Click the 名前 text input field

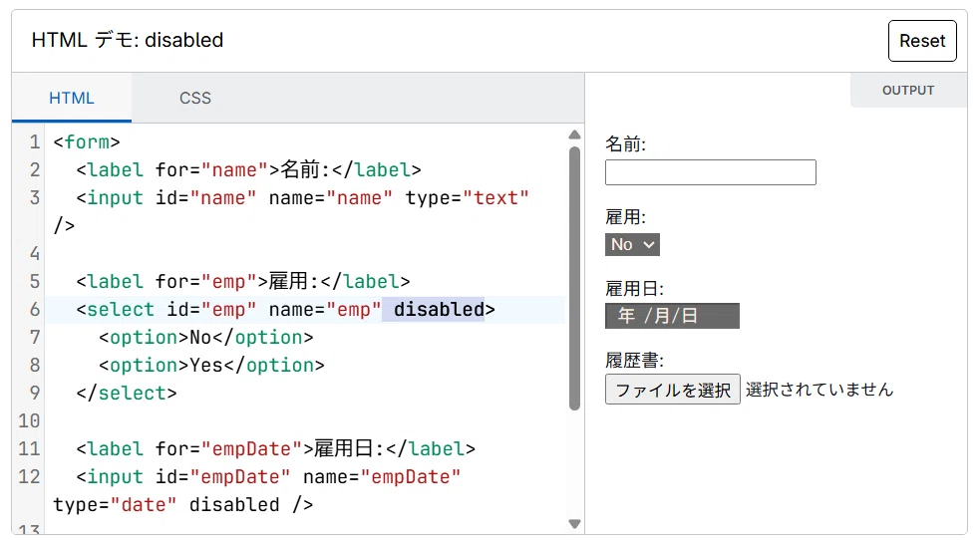711,172
